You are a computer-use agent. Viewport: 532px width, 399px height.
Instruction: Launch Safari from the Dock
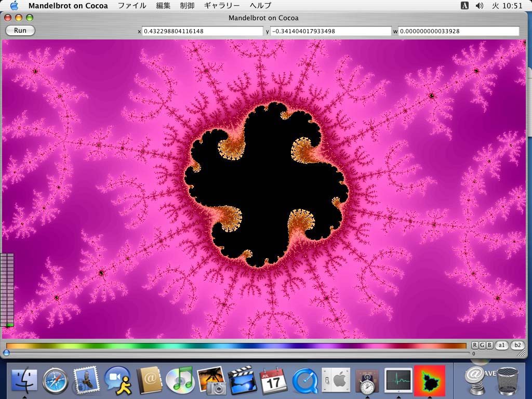tap(55, 380)
